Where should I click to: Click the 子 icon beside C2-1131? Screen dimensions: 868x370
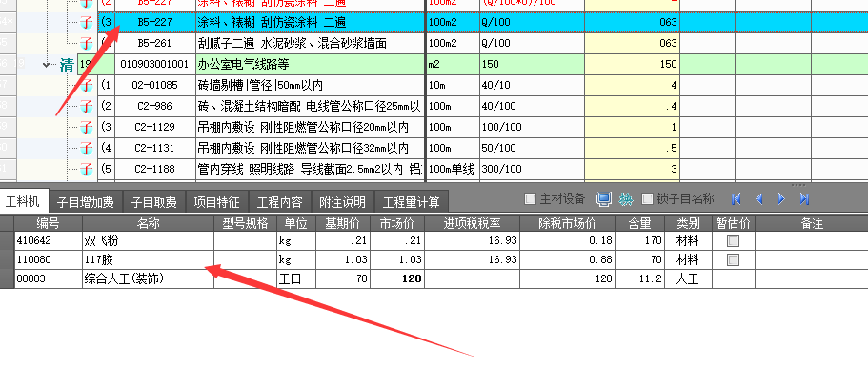coord(87,148)
